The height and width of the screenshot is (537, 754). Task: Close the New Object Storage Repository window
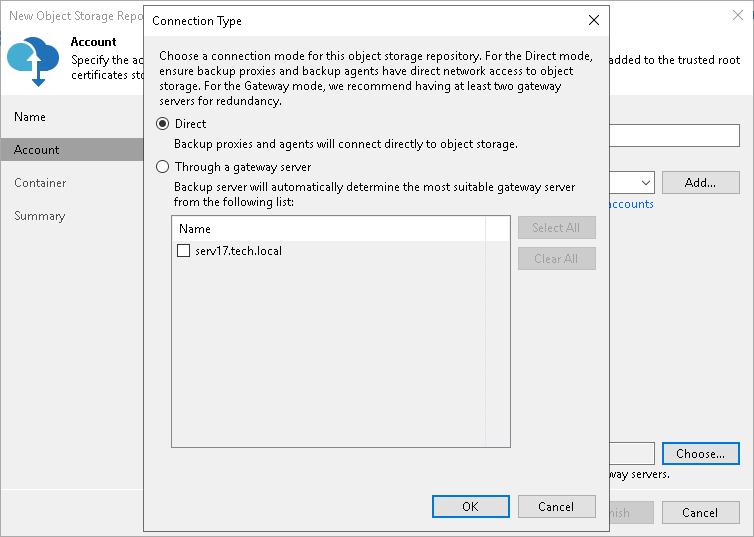[738, 15]
